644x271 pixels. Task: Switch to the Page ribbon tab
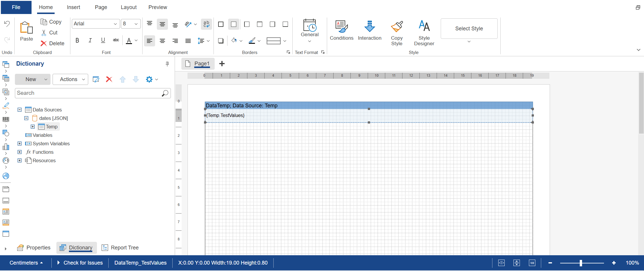point(101,7)
